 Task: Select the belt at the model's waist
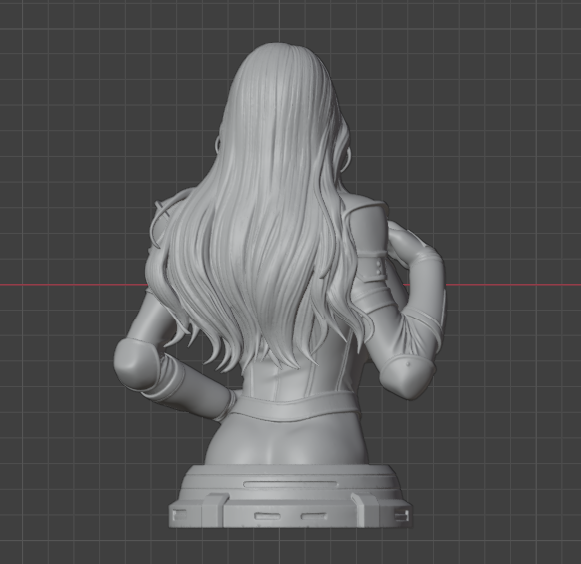[x=296, y=408]
